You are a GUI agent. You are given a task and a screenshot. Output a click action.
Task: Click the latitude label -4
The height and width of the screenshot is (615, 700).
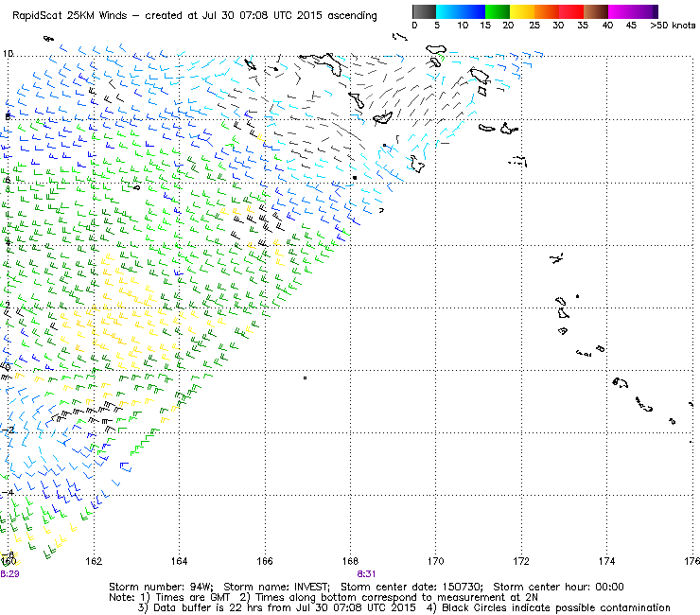tap(8, 493)
